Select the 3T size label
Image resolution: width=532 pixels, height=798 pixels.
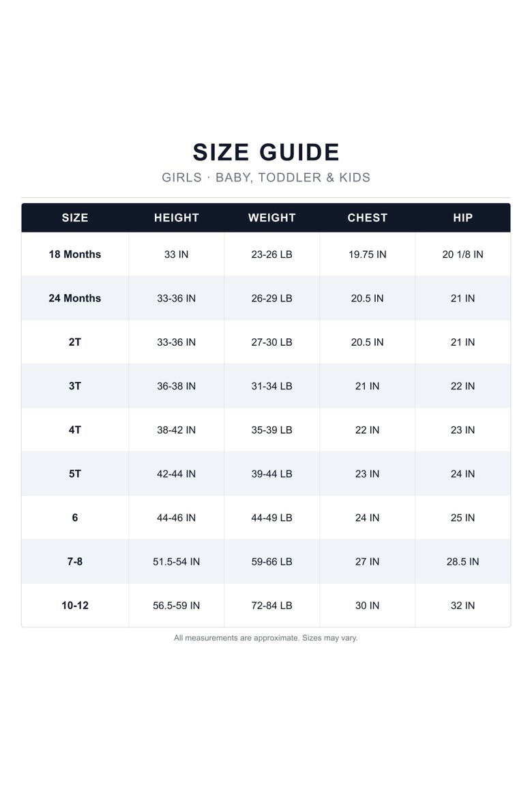click(75, 386)
